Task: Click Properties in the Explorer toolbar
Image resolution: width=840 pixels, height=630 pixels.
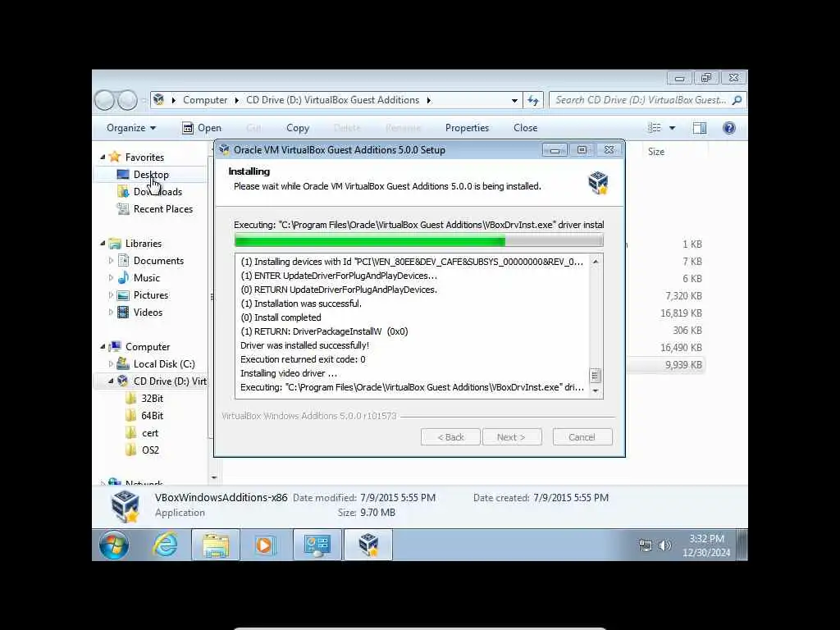Action: [x=467, y=128]
